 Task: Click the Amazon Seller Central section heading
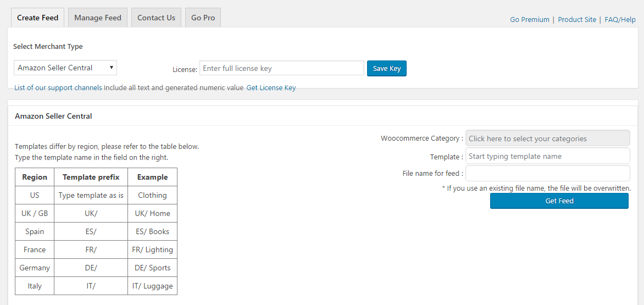point(53,116)
